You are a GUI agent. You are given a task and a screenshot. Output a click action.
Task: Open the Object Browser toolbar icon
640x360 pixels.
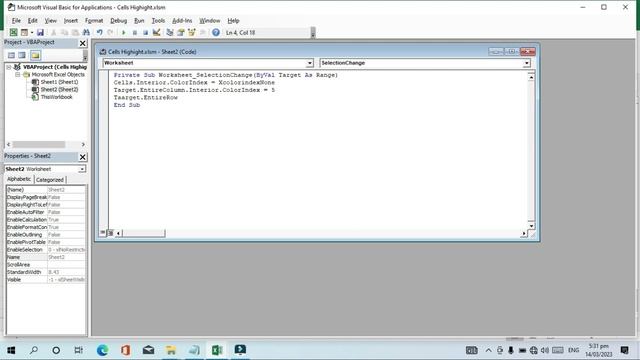(x=191, y=32)
